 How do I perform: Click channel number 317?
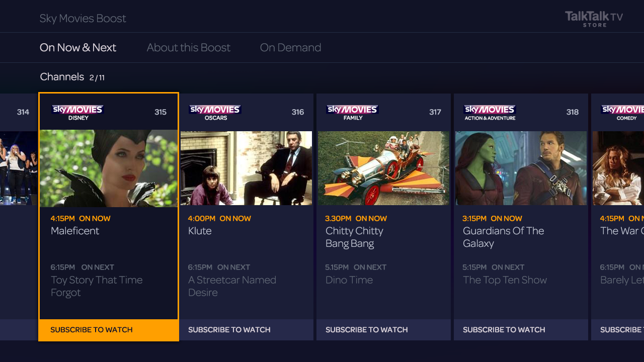435,112
